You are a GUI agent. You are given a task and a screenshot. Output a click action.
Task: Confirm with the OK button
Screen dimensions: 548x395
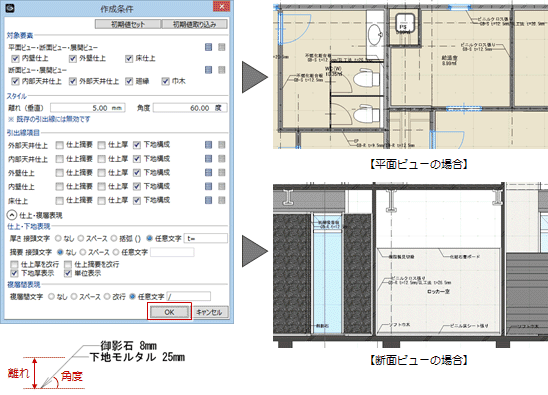pyautogui.click(x=169, y=312)
